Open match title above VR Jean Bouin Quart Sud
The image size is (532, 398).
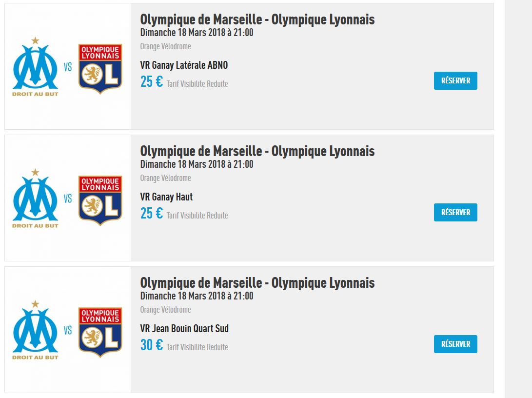coord(257,283)
